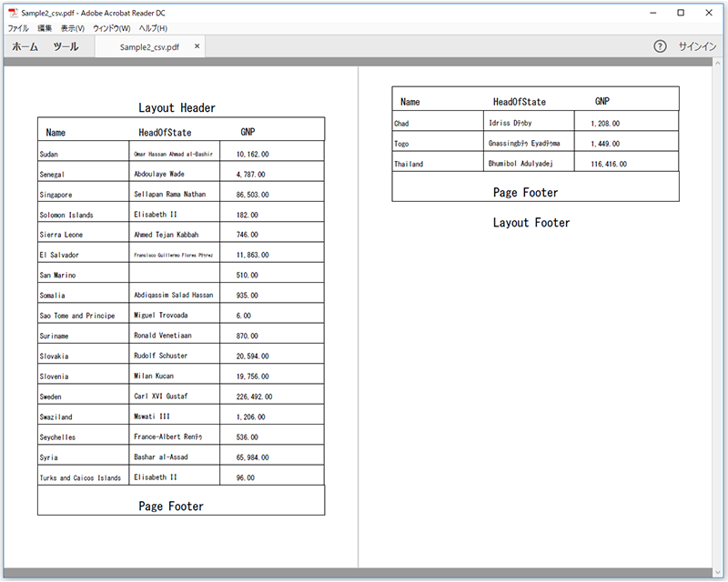This screenshot has height=582, width=728.
Task: Click the scroll down arrow at bottom right
Action: 722,573
